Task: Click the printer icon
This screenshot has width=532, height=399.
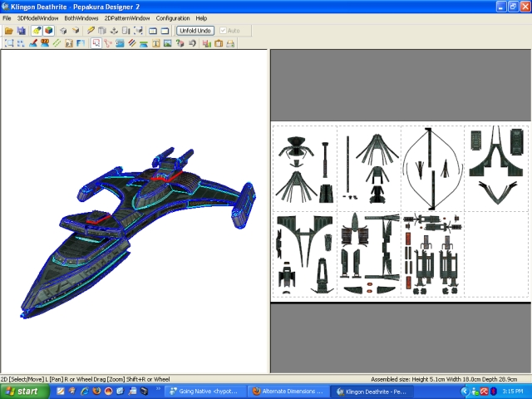Action: [x=230, y=43]
